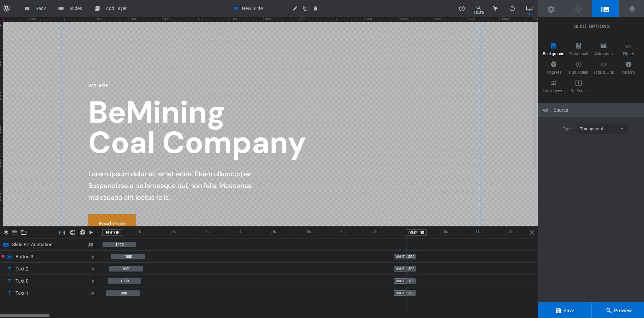Open the desktop device view dropdown
This screenshot has height=318, width=644.
529,9
